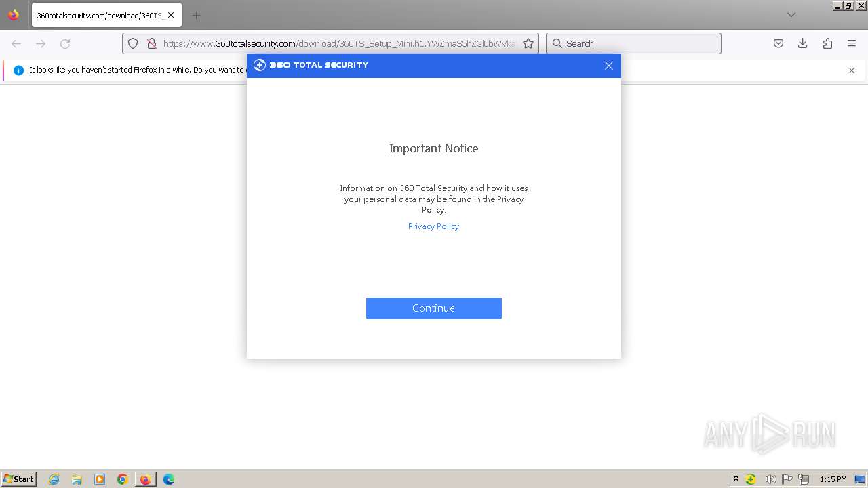This screenshot has width=868, height=488.
Task: Open the Privacy Policy link
Action: tap(433, 226)
